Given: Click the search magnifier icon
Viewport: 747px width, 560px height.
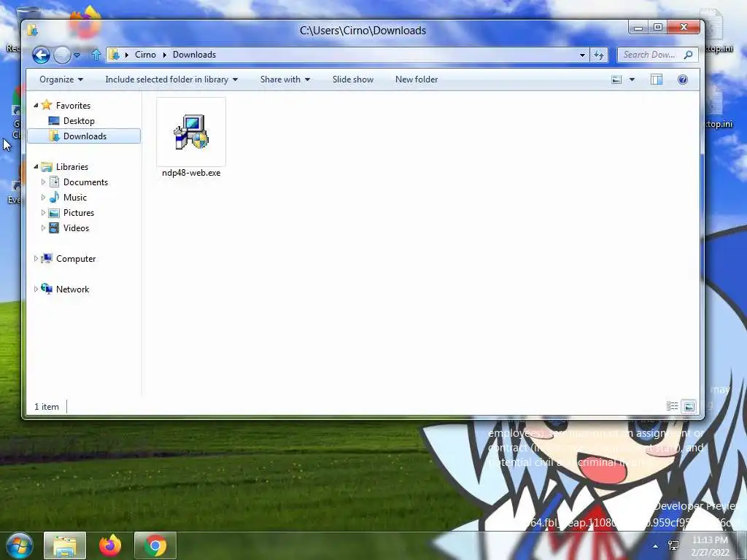Looking at the screenshot, I should (x=688, y=55).
